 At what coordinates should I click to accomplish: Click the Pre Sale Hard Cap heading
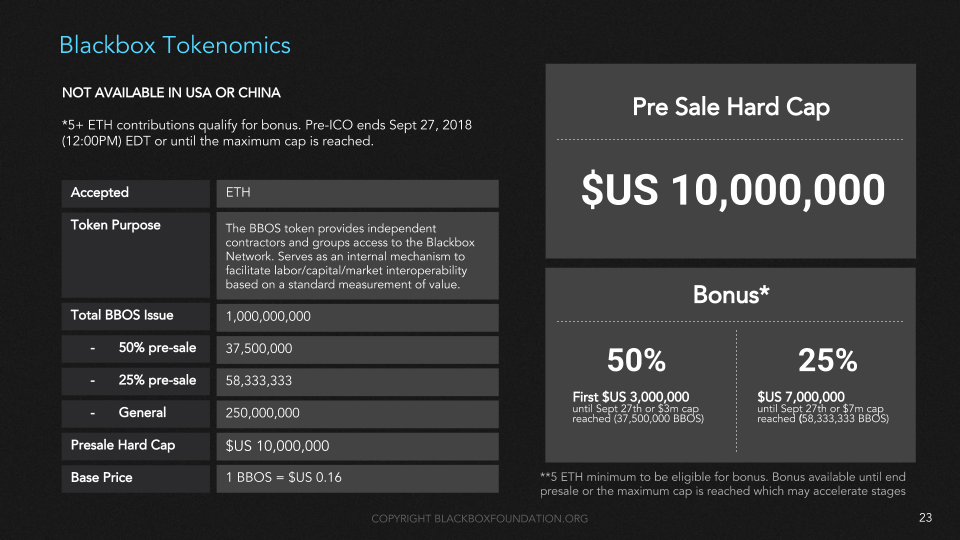click(x=731, y=107)
